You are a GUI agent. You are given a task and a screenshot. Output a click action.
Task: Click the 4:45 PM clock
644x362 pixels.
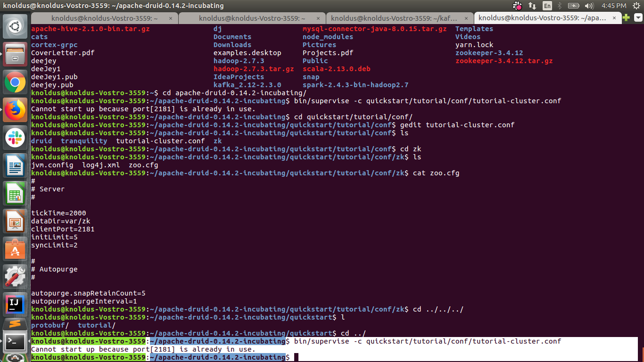point(614,6)
